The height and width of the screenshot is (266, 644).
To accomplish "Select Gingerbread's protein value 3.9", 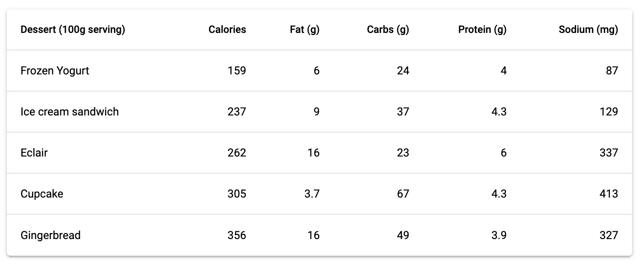I will (498, 235).
